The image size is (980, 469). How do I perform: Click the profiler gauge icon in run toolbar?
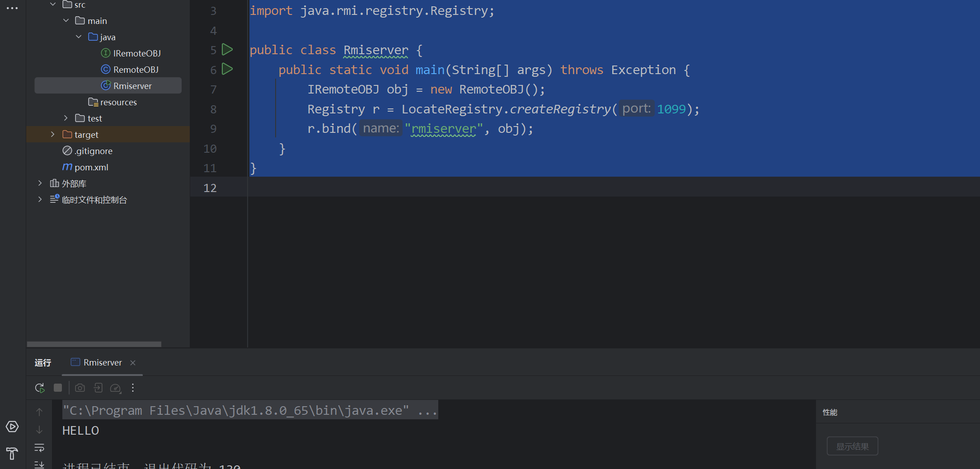pos(115,388)
